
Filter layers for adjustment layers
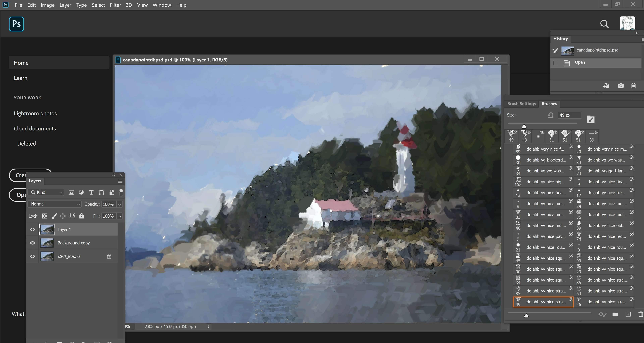point(81,192)
